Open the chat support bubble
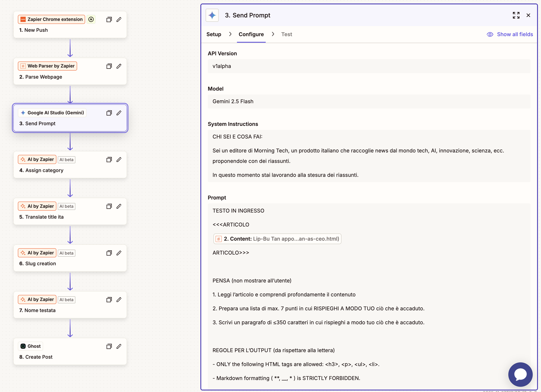 coord(520,374)
